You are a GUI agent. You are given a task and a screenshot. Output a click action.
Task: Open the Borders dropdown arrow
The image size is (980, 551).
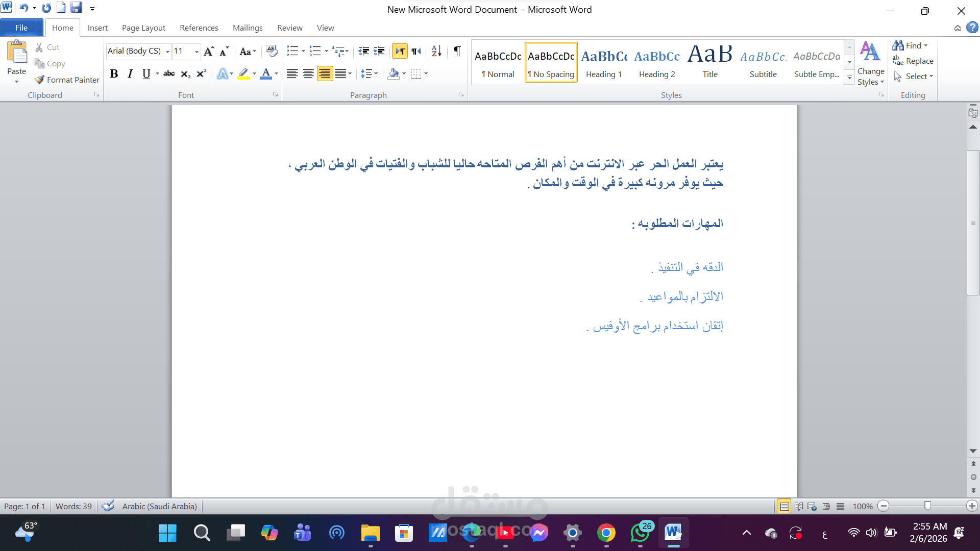(x=426, y=74)
